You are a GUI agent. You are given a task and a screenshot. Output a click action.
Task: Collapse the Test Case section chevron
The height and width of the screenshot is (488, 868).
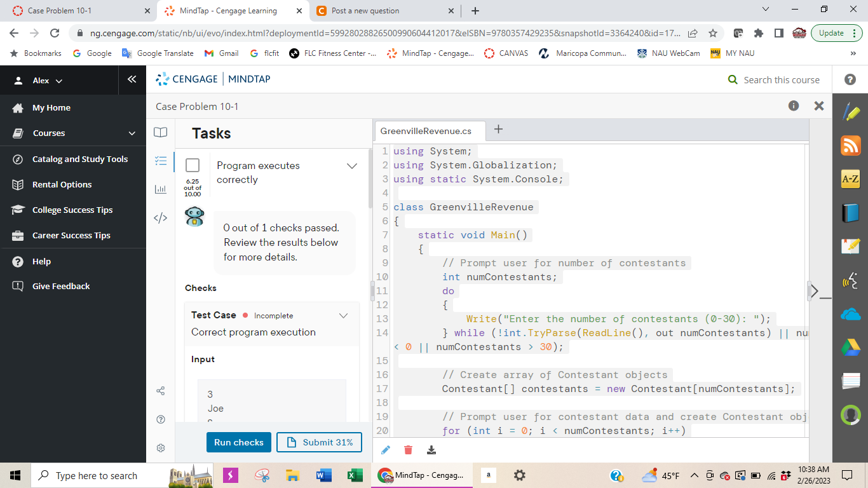coord(344,315)
